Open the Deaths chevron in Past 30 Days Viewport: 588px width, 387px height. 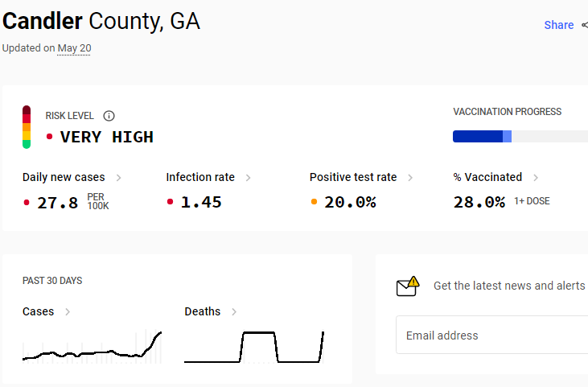[234, 311]
